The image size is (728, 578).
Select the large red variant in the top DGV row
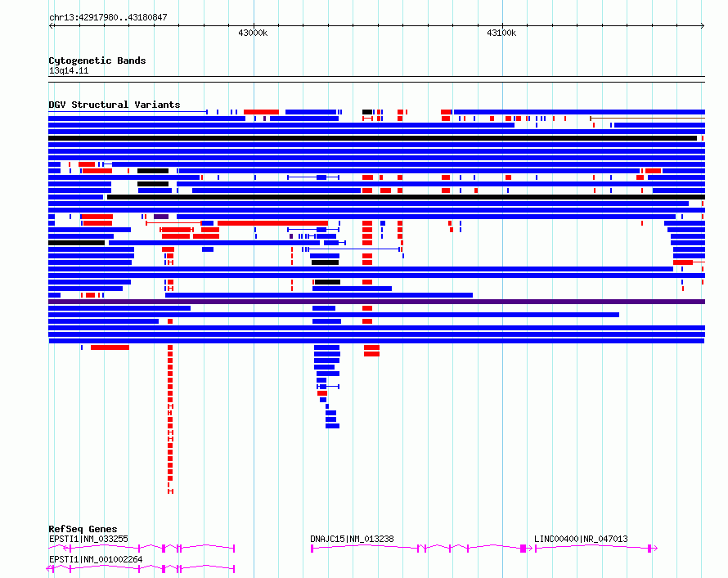coord(262,112)
